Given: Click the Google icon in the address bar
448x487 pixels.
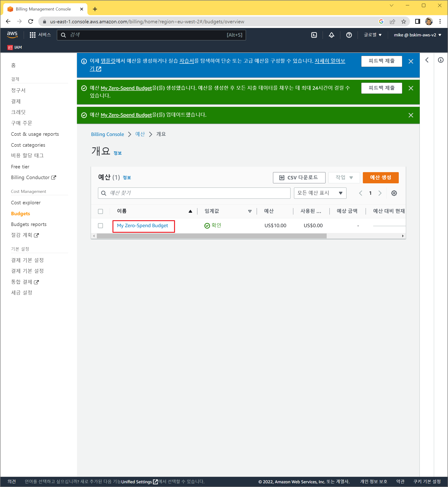Looking at the screenshot, I should 381,21.
